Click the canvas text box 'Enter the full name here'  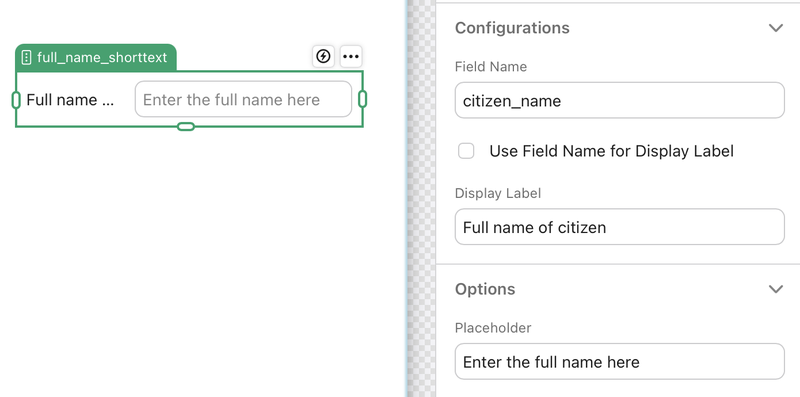pyautogui.click(x=243, y=100)
